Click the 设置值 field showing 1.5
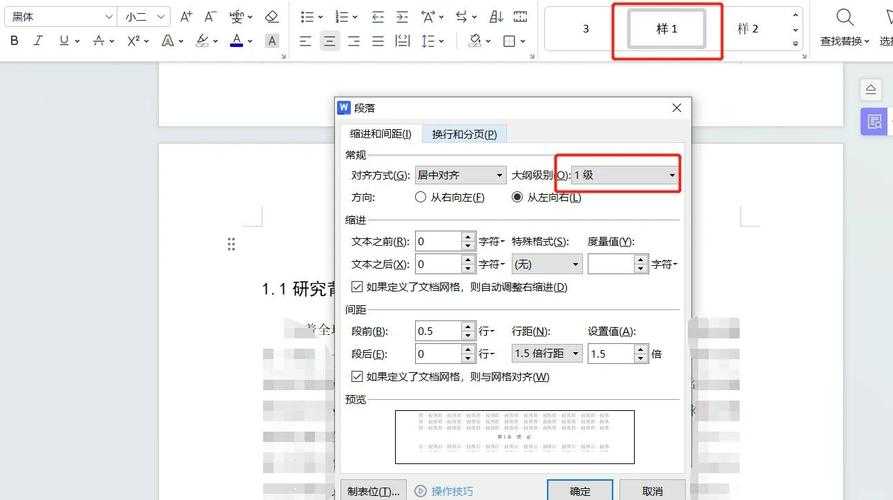The width and height of the screenshot is (893, 500). pos(611,354)
